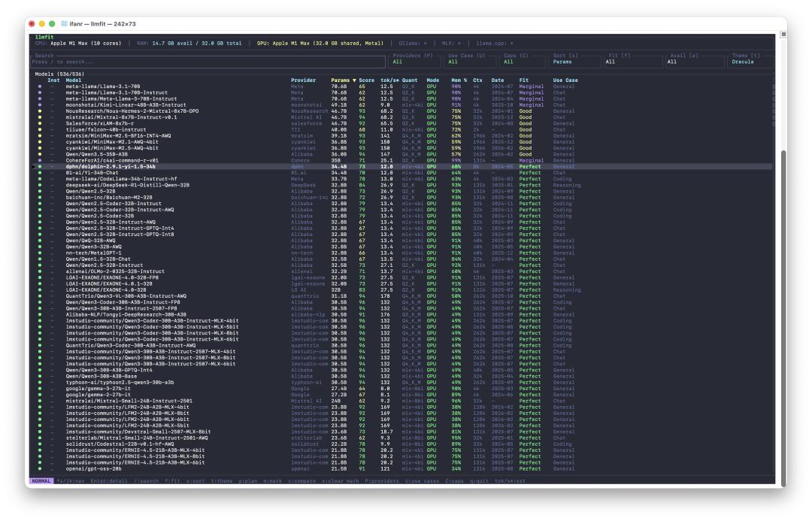Screen dimensions: 812x521
Task: Click the NORMAL mode indicator in status bar
Action: tap(41, 481)
